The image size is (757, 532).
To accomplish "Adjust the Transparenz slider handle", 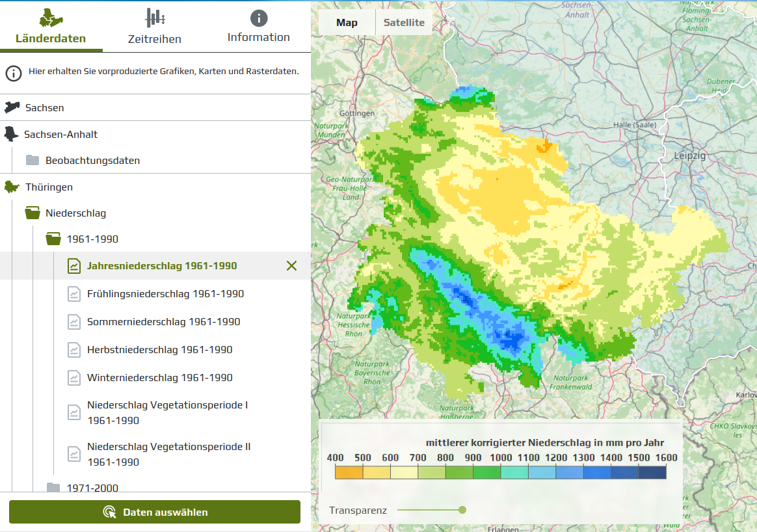I will pos(462,510).
